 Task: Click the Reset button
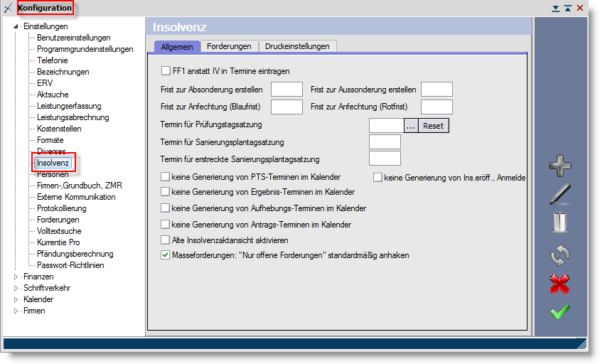[433, 126]
